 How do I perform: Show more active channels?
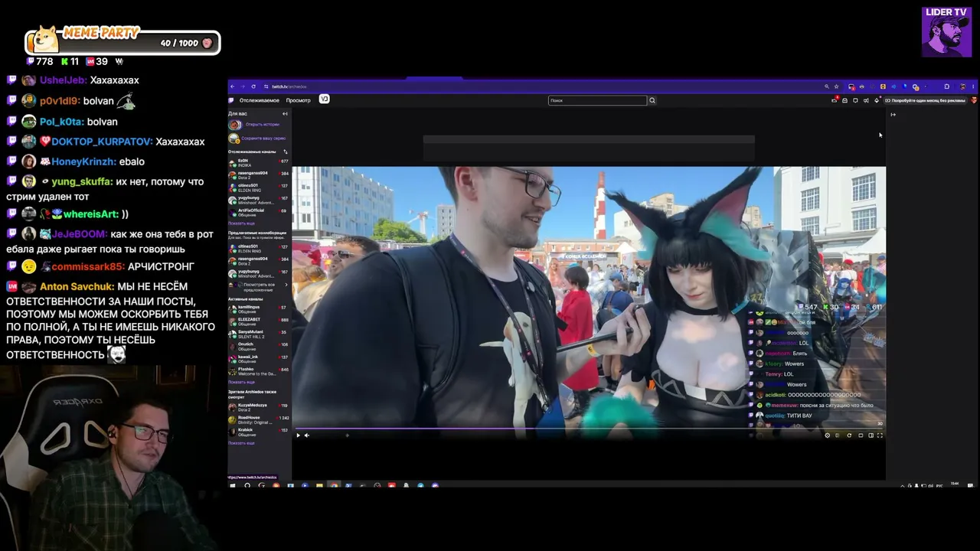pos(241,382)
